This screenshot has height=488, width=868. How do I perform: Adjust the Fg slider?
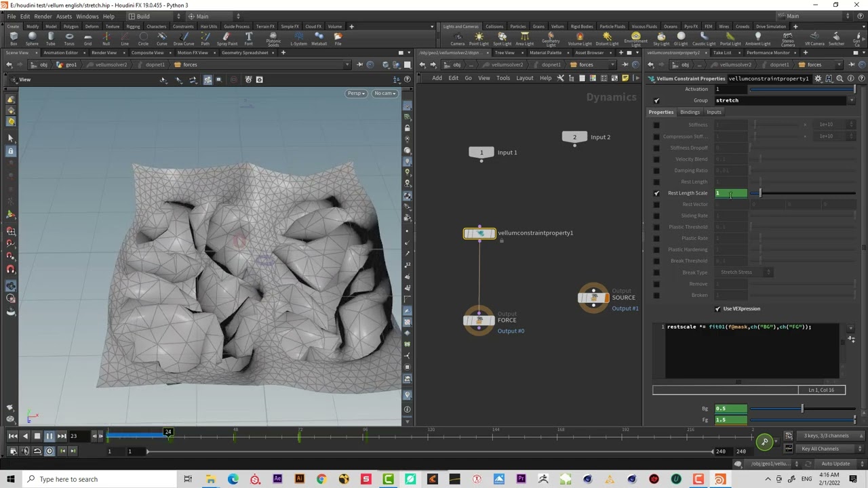click(x=802, y=420)
